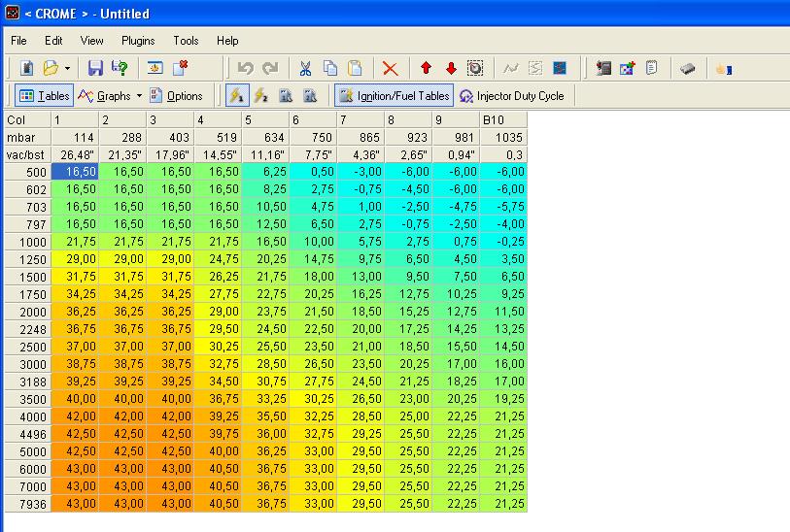The image size is (790, 532).
Task: Open the Plugins menu
Action: pos(138,41)
